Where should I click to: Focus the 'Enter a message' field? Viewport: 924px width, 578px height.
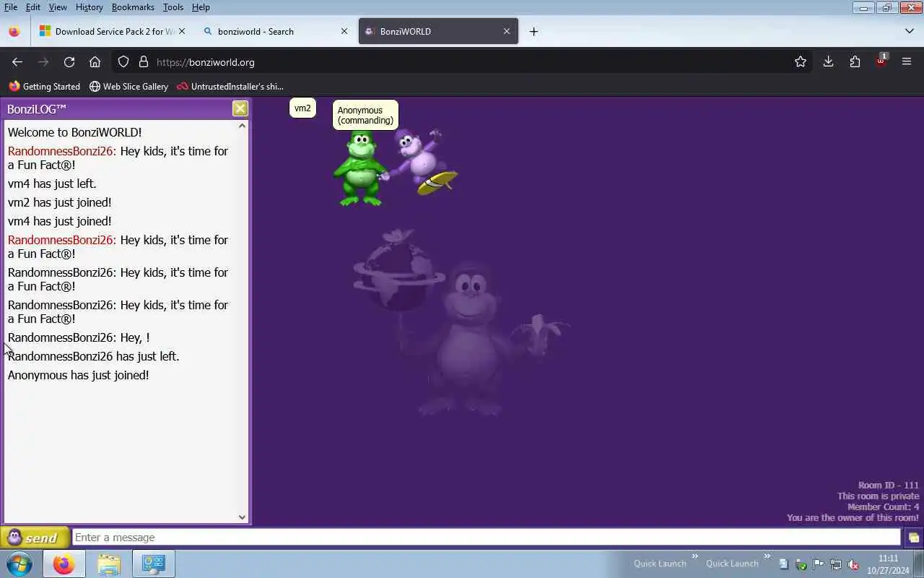click(x=487, y=538)
